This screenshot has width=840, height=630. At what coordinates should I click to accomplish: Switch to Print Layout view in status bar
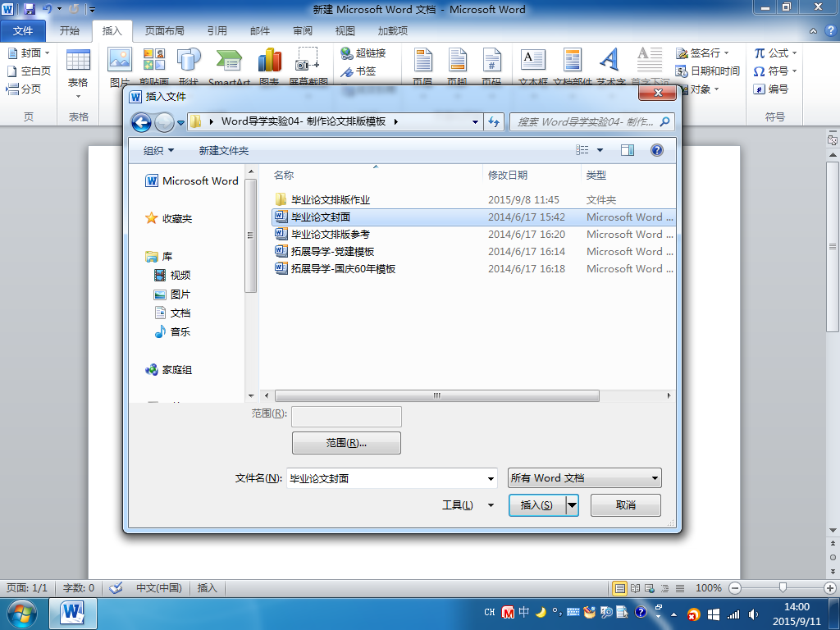(619, 588)
